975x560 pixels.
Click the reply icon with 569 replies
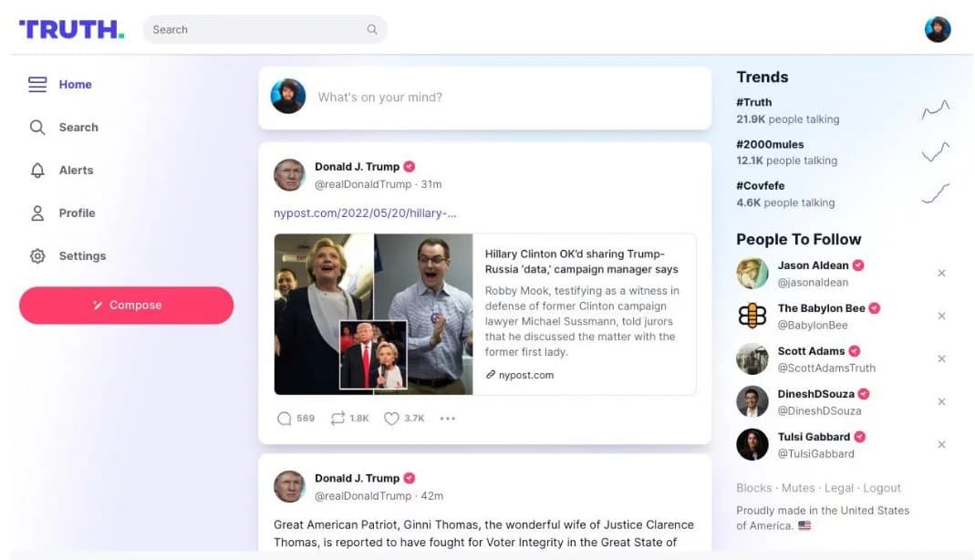[x=285, y=419]
